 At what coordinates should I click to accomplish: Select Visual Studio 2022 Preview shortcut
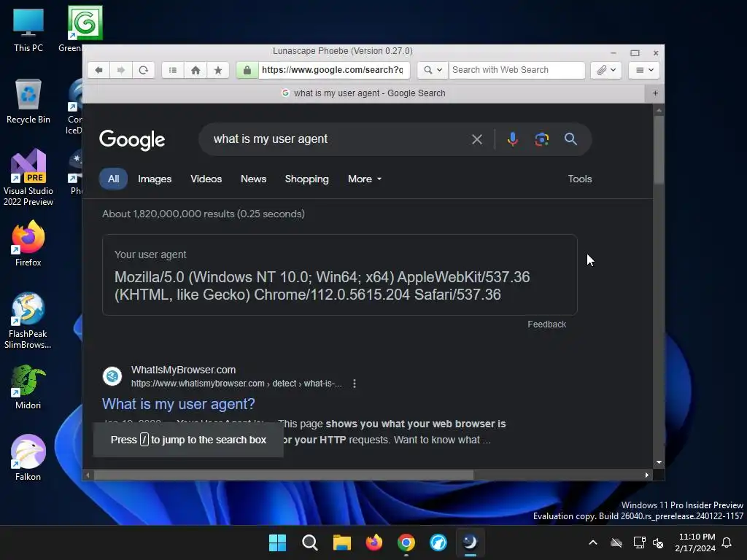pyautogui.click(x=28, y=178)
